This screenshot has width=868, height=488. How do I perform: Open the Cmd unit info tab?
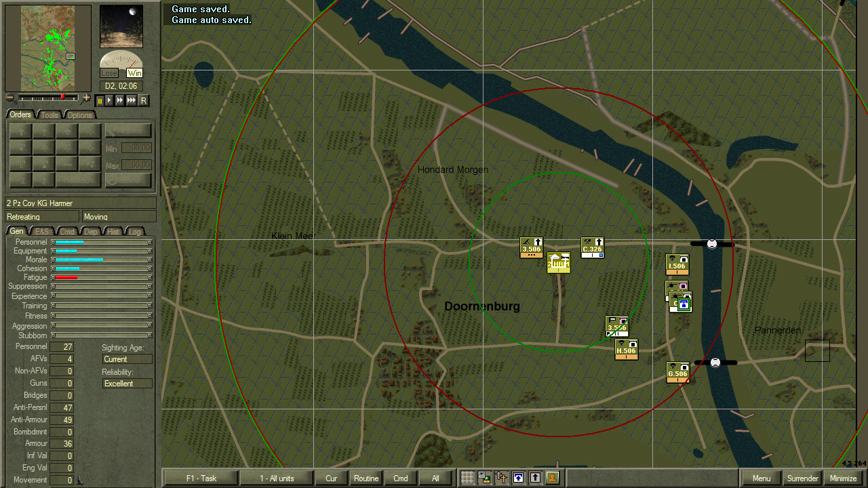tap(67, 232)
